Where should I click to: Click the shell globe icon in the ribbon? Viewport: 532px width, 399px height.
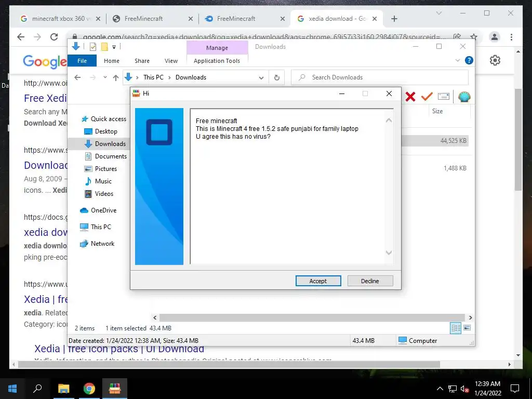[464, 97]
